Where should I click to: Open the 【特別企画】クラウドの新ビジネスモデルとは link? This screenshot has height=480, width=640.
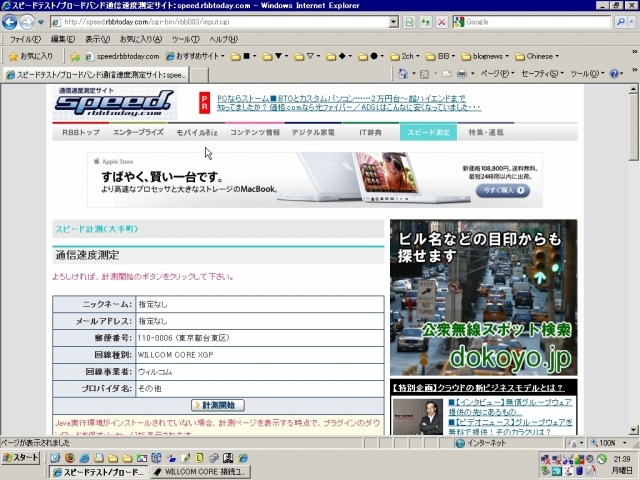(x=478, y=387)
